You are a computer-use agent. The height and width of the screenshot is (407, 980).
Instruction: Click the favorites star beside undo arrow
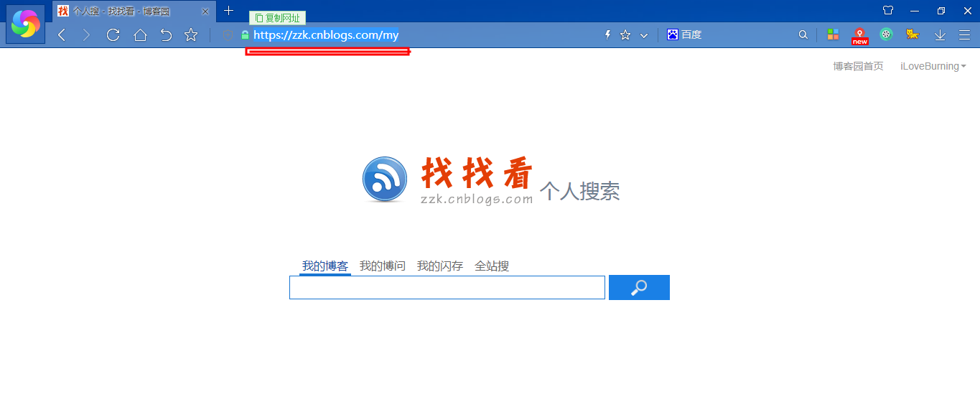coord(191,35)
